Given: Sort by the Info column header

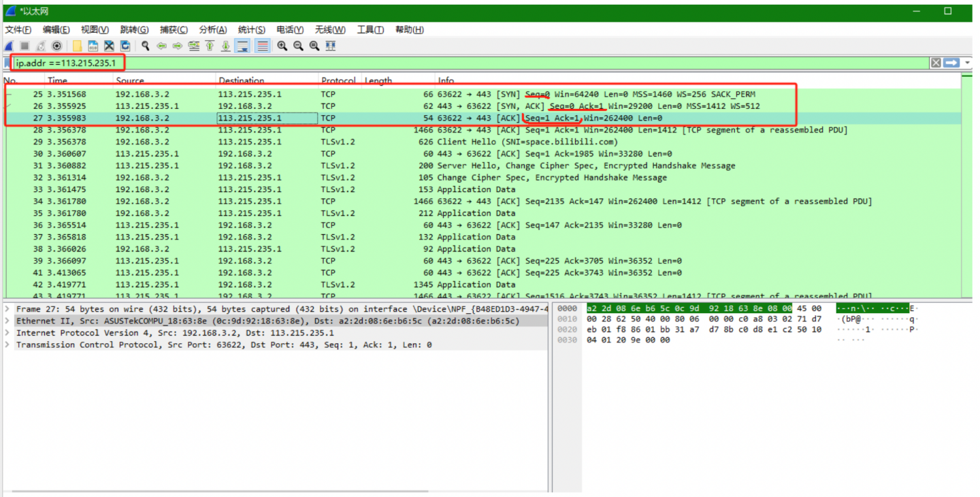Looking at the screenshot, I should tap(698, 80).
